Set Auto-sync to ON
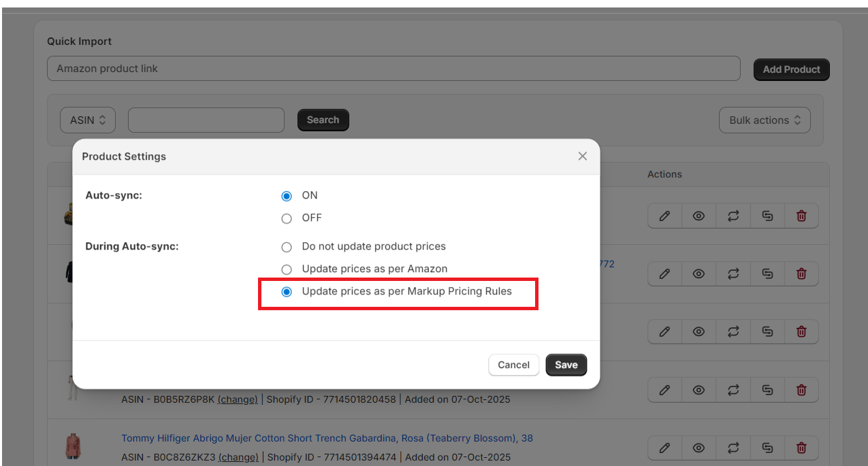868x466 pixels. click(287, 196)
